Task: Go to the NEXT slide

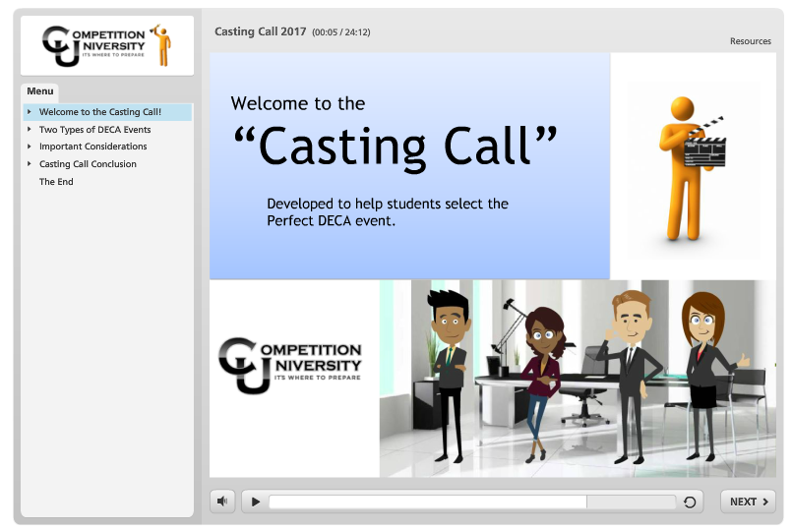Action: tap(748, 502)
